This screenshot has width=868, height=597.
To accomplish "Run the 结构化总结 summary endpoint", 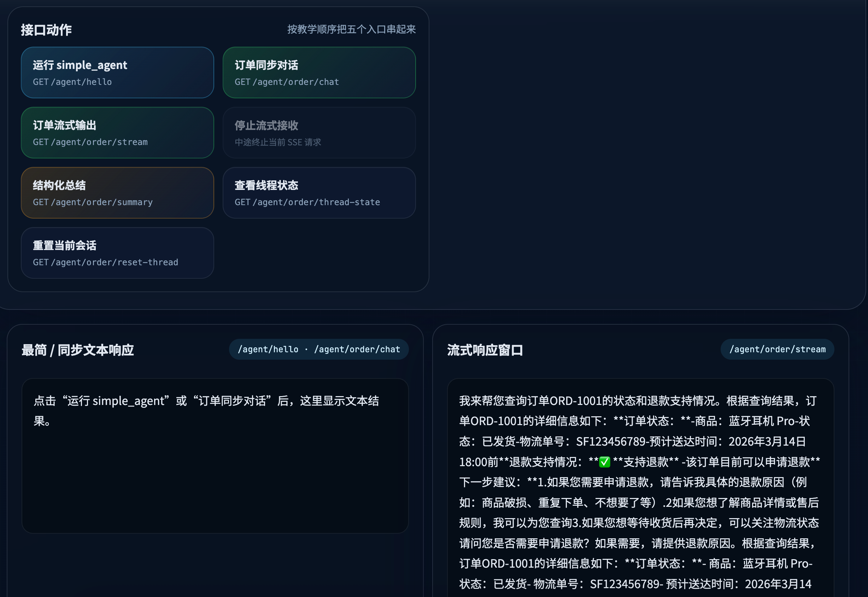I will pyautogui.click(x=117, y=193).
